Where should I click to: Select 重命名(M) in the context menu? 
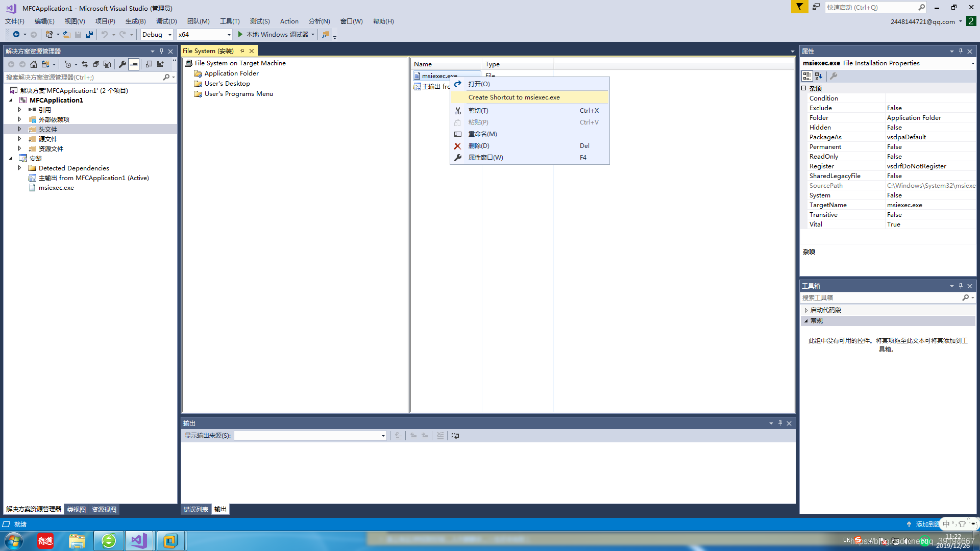click(x=530, y=134)
